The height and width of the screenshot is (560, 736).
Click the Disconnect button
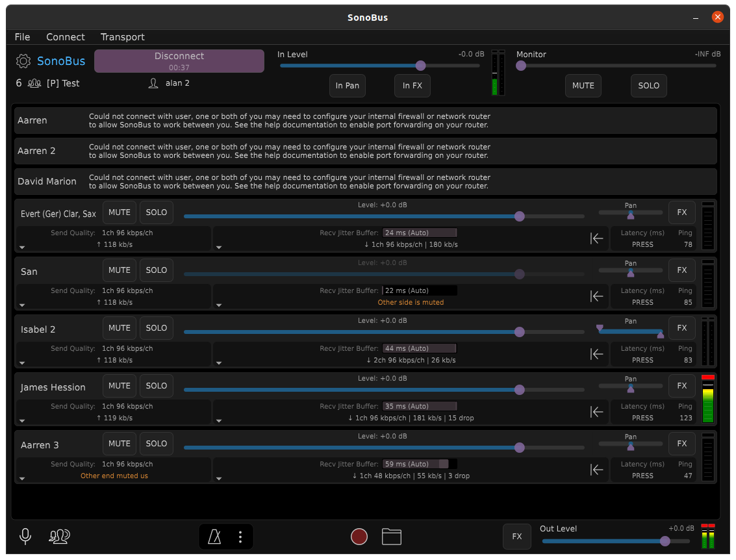[179, 61]
